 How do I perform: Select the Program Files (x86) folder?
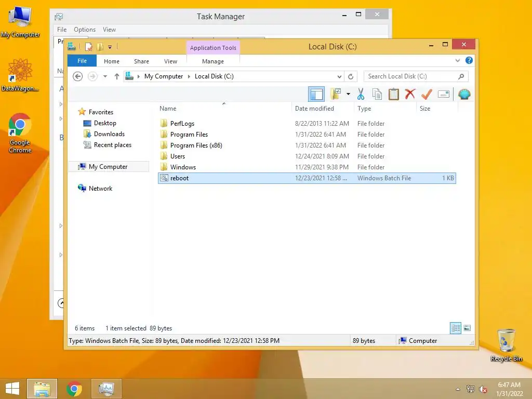pos(196,145)
